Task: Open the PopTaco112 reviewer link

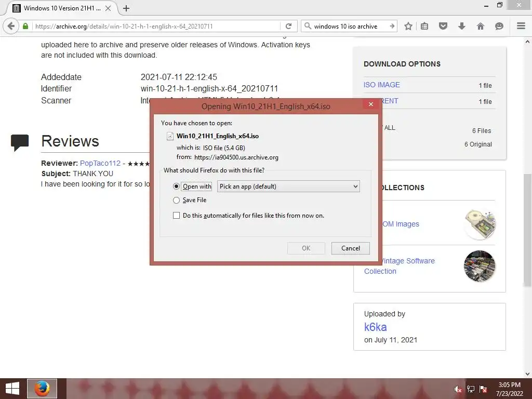Action: 100,163
